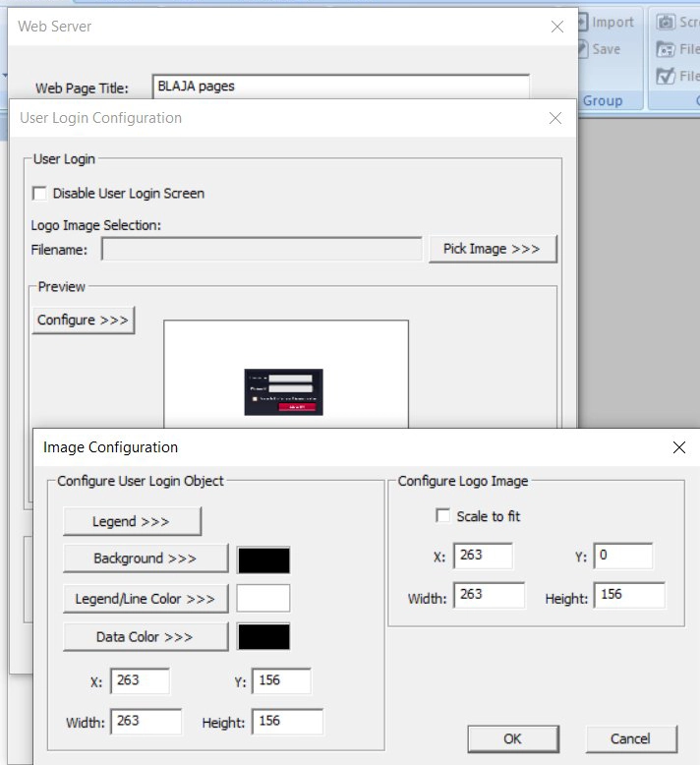Enable Disable User Login Screen checkbox
Image resolution: width=700 pixels, height=765 pixels.
[40, 194]
